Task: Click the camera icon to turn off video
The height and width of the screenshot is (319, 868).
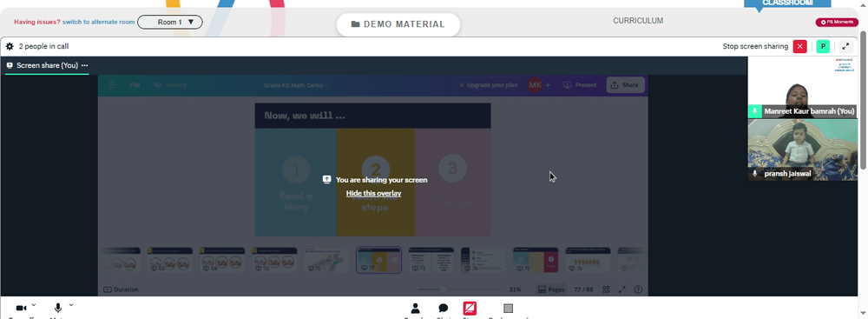Action: point(21,308)
